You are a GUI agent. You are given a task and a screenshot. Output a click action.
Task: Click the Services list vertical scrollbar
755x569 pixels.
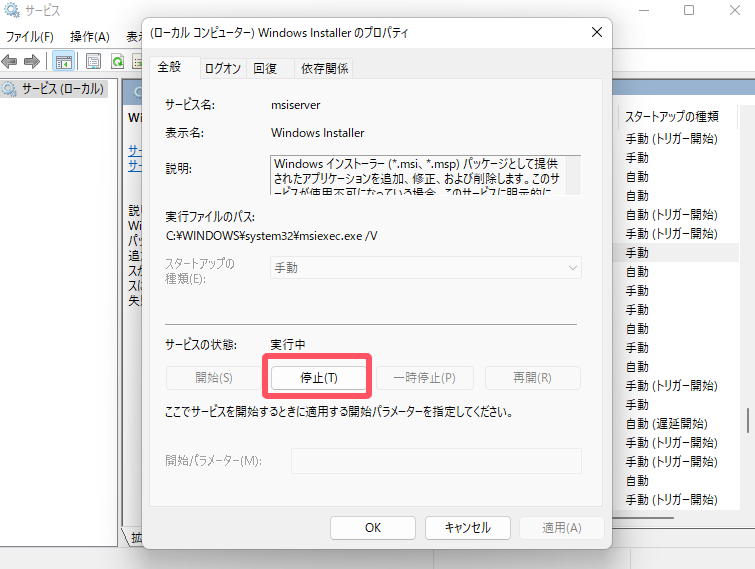tap(748, 420)
